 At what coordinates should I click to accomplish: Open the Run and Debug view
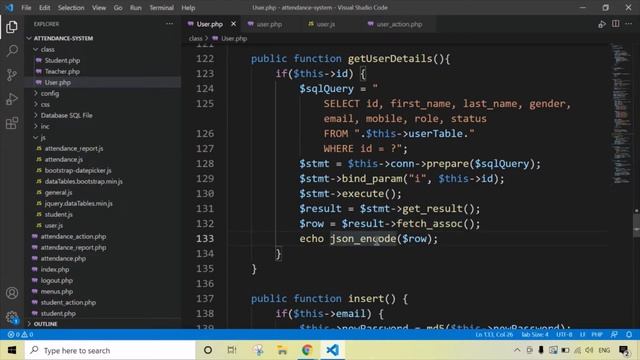click(x=12, y=99)
